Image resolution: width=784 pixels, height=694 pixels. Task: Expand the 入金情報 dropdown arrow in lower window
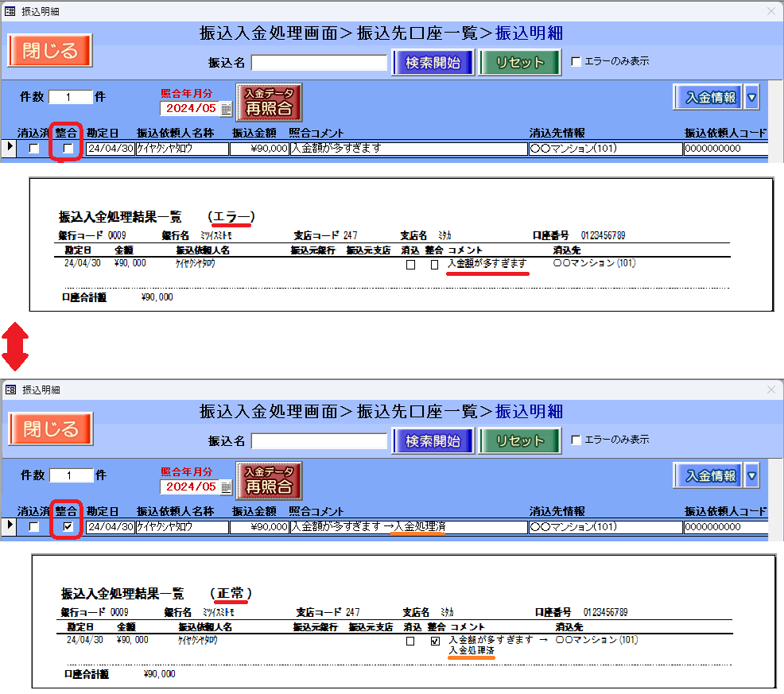tap(751, 476)
